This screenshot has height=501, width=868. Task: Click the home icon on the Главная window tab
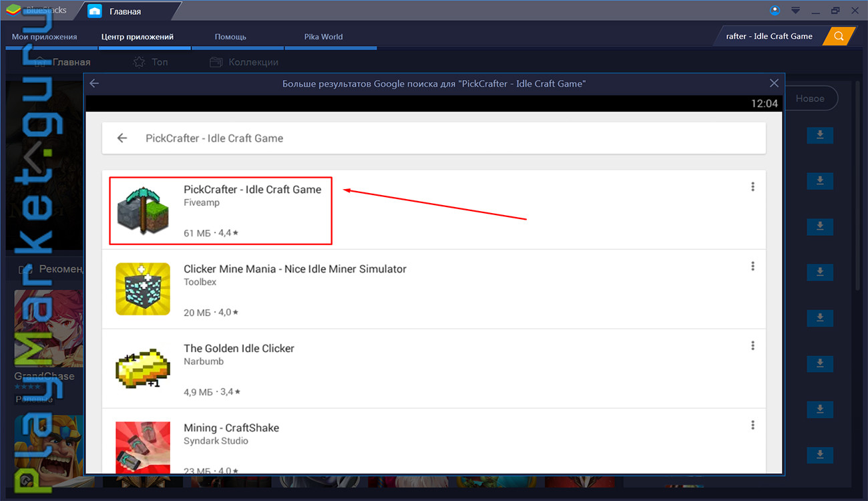coord(95,11)
